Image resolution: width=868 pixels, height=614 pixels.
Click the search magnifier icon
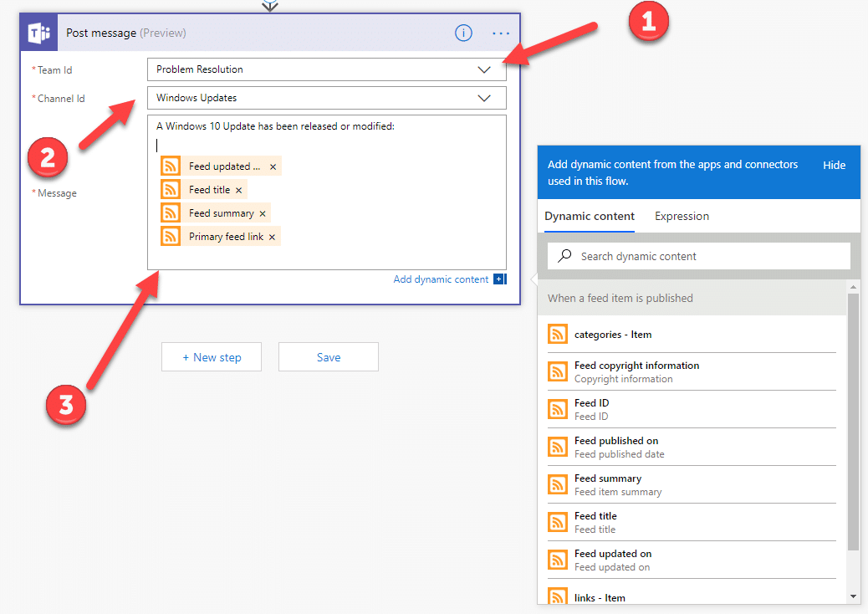[564, 256]
